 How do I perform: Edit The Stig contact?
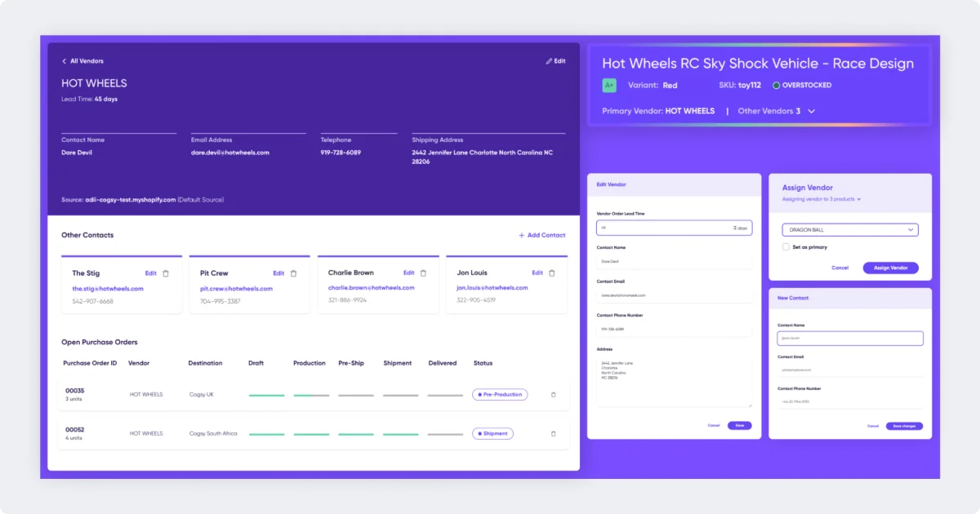151,273
